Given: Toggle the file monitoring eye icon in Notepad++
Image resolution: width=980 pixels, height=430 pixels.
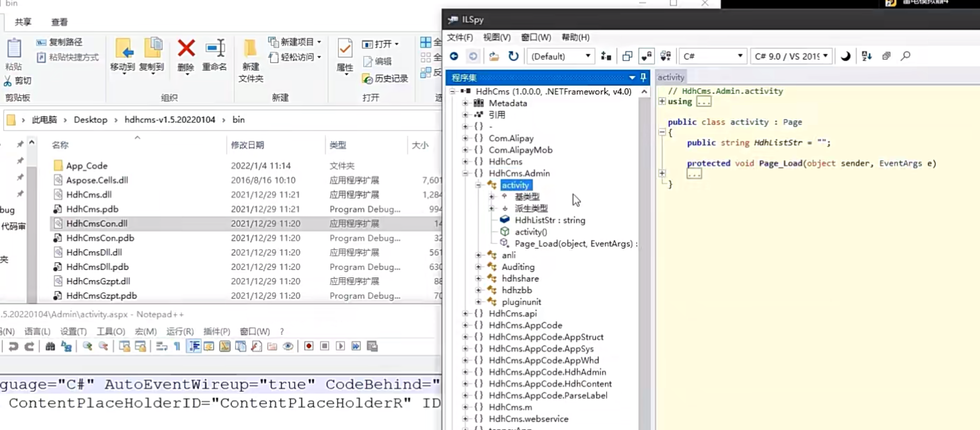Looking at the screenshot, I should [x=288, y=346].
